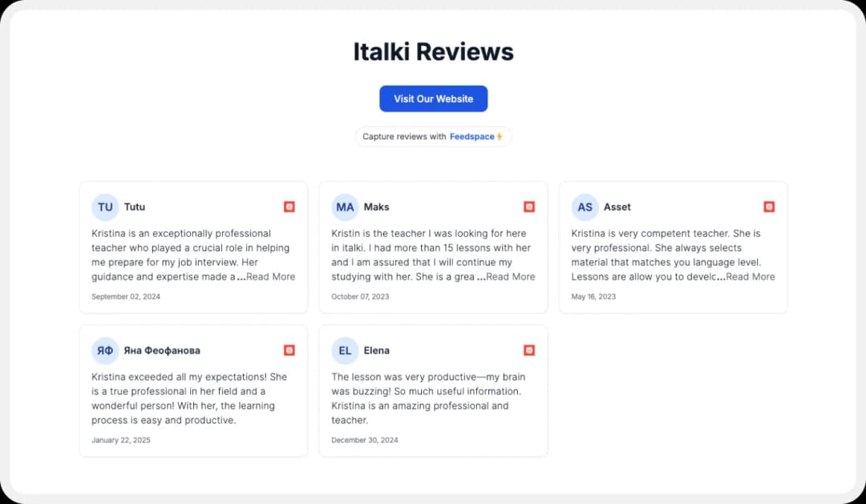This screenshot has width=866, height=504.
Task: Click the AS avatar circle beside Asset
Action: (x=585, y=207)
